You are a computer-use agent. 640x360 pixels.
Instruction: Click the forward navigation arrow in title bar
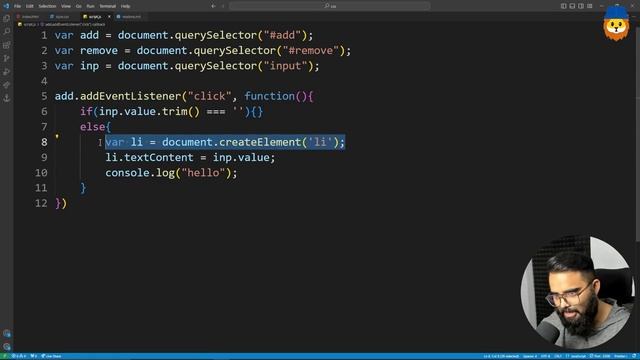click(x=223, y=6)
